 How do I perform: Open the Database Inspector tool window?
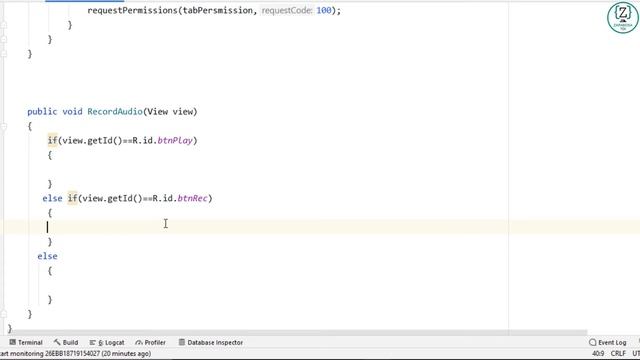(211, 342)
